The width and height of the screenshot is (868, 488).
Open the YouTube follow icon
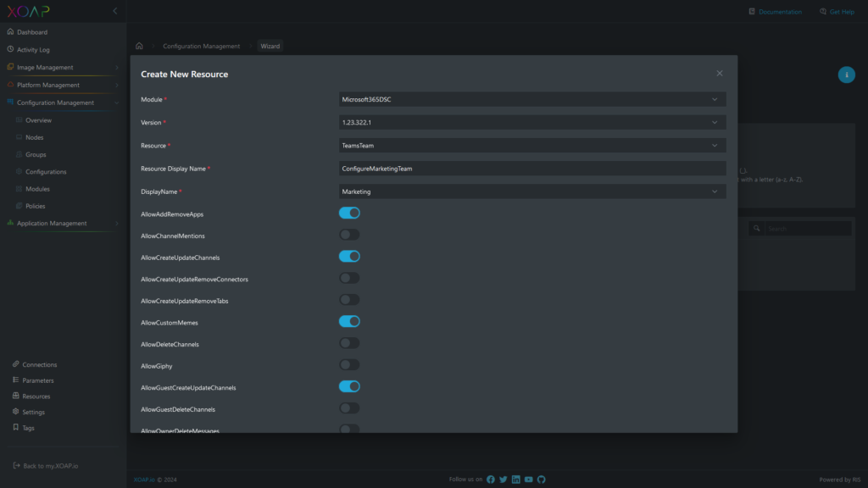529,480
